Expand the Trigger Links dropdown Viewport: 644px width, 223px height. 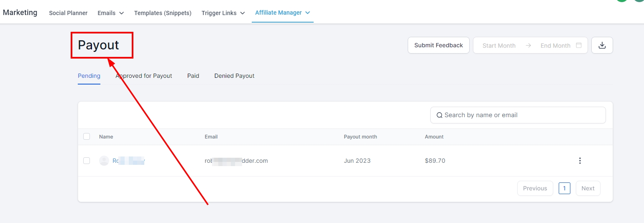pos(223,13)
